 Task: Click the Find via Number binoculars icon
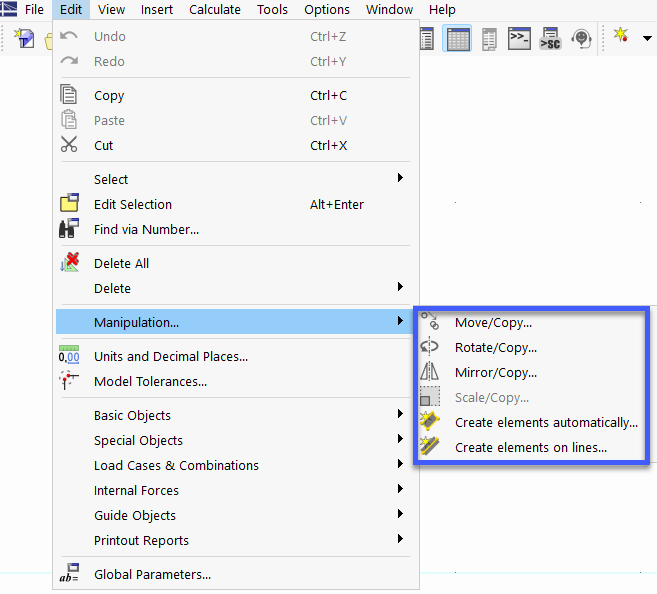point(69,228)
